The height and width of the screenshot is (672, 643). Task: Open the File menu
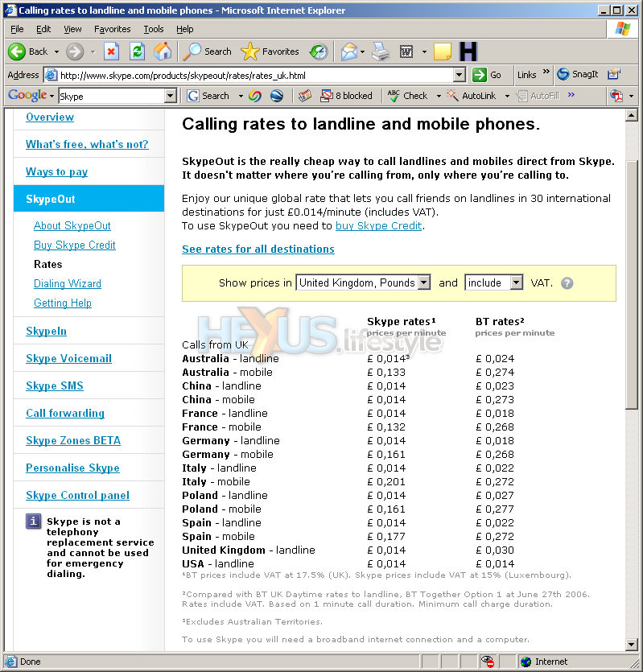pyautogui.click(x=17, y=29)
